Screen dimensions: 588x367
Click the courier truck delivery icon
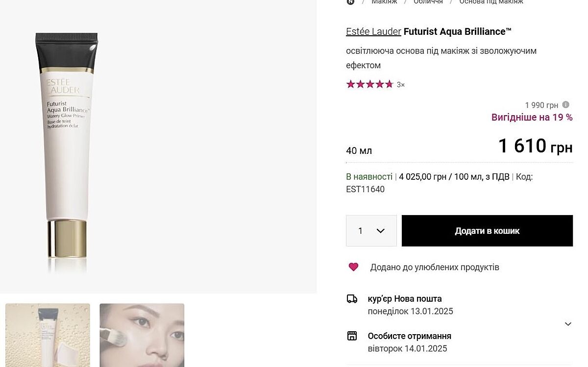coord(352,299)
